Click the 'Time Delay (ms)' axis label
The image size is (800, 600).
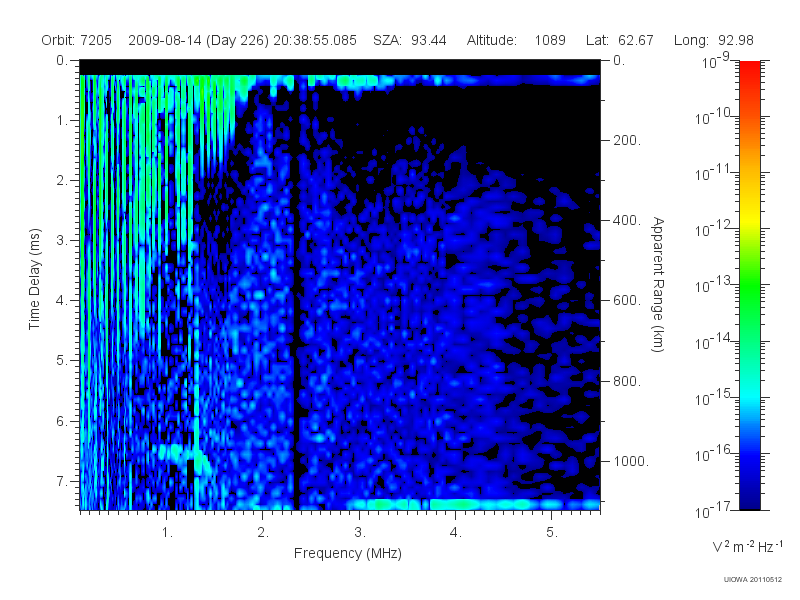pos(34,279)
